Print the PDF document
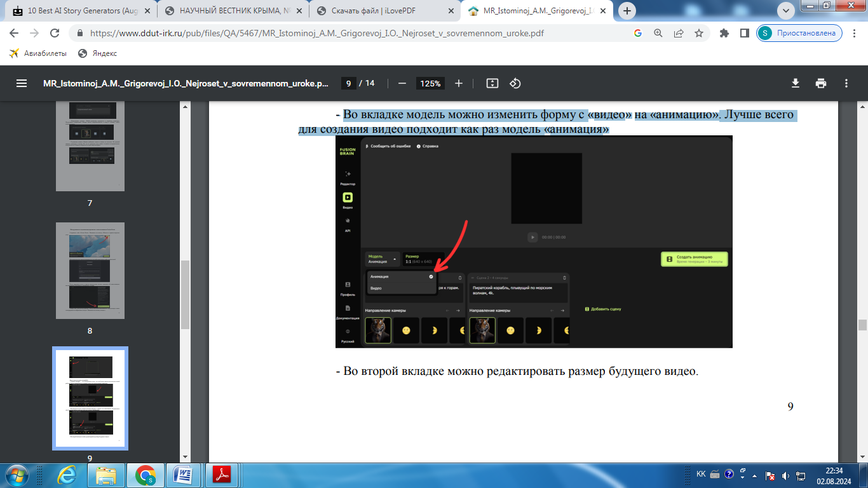Image resolution: width=868 pixels, height=488 pixels. 821,83
